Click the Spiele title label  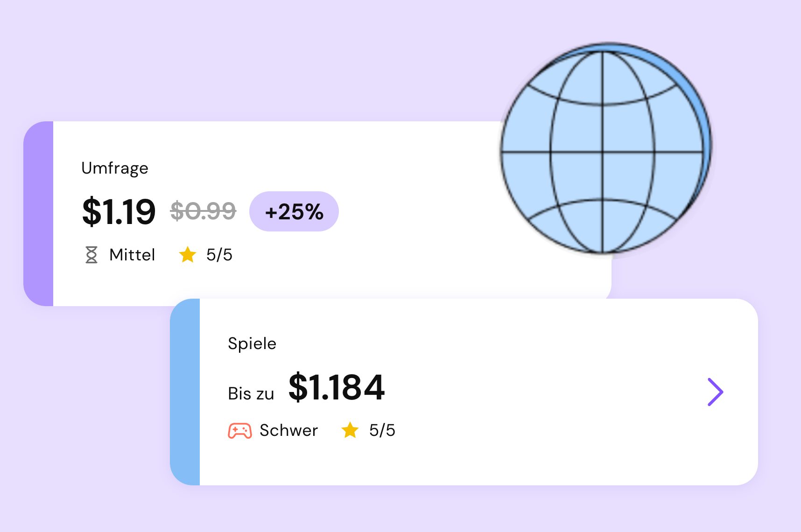252,343
